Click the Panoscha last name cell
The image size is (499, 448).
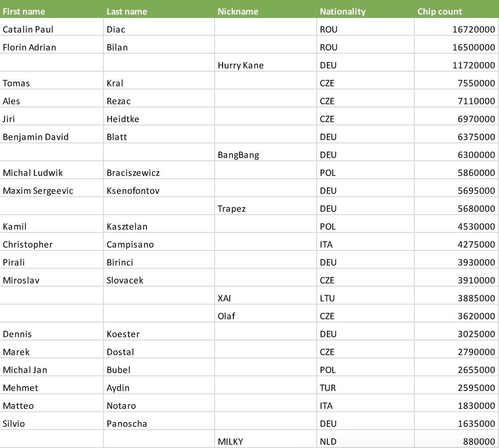(127, 424)
